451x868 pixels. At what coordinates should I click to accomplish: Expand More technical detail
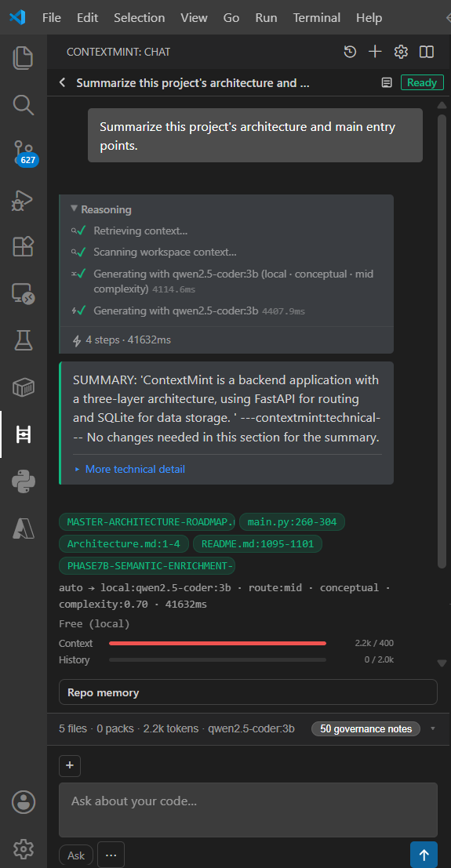[x=129, y=470]
